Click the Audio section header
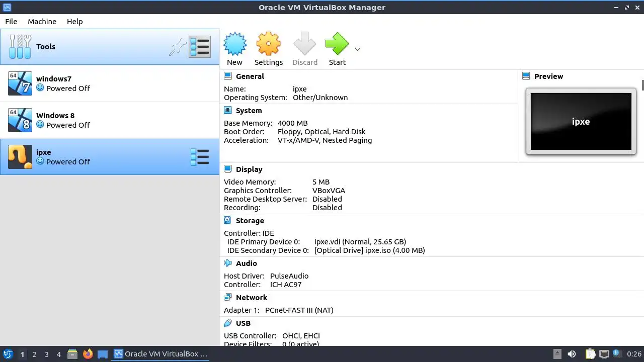Image resolution: width=644 pixels, height=362 pixels. [x=246, y=263]
